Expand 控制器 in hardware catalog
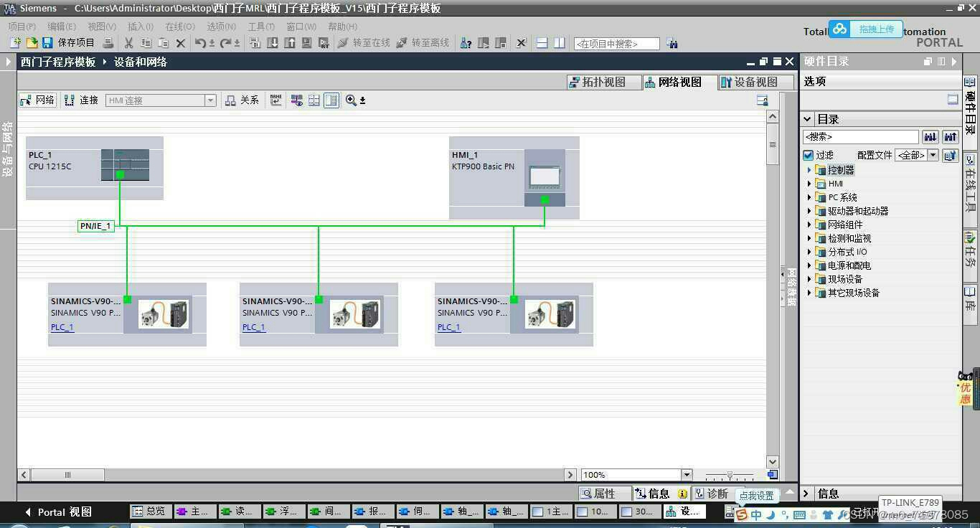This screenshot has height=528, width=980. click(x=809, y=170)
